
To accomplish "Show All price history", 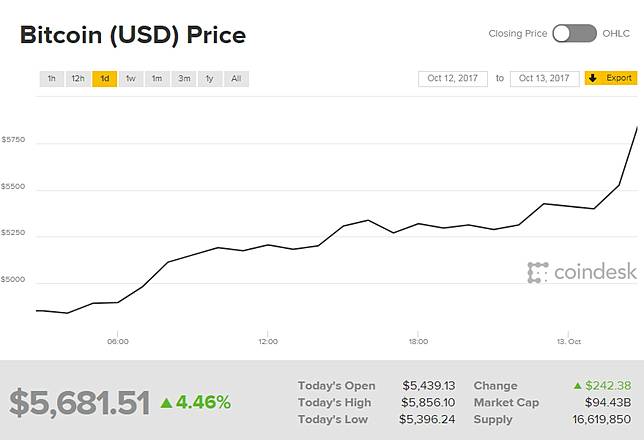I will 235,78.
